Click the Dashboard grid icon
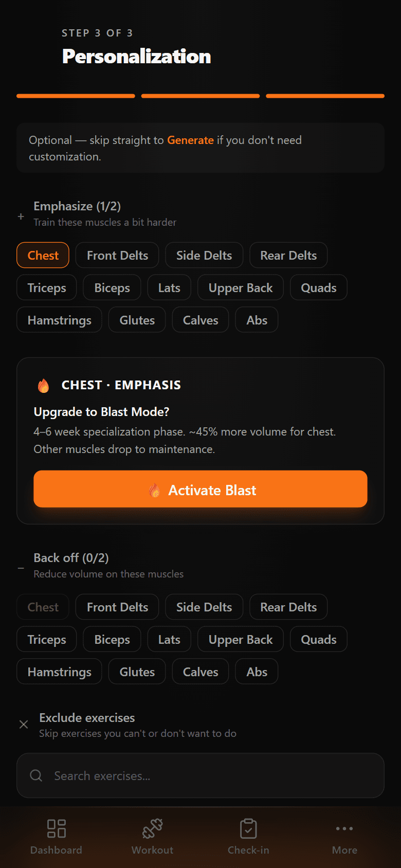Screen dimensions: 401x868 56,828
